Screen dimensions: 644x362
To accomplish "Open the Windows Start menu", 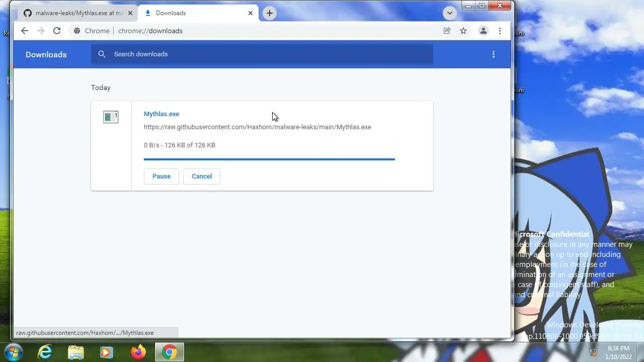I will coord(14,352).
